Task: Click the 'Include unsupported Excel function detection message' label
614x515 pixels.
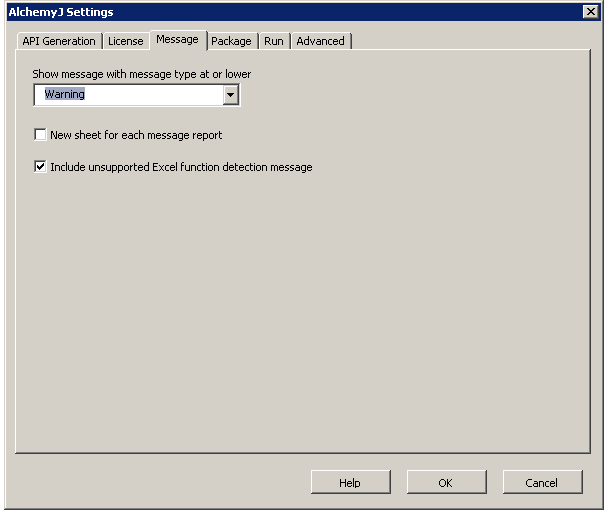Action: click(181, 167)
